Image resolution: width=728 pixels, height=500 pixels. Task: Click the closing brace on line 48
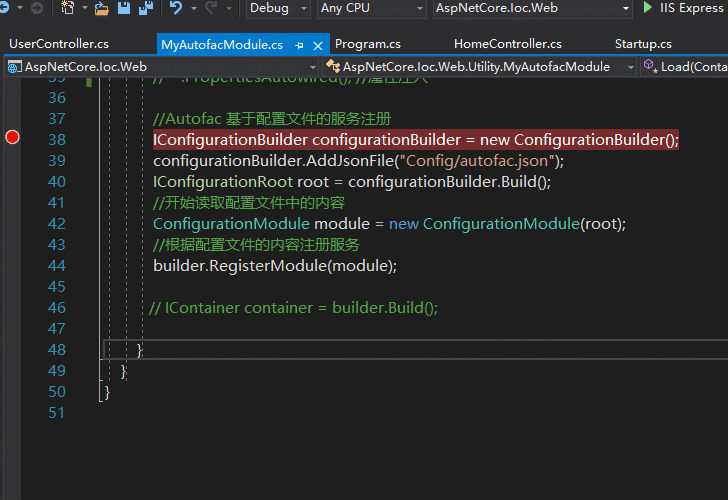[x=139, y=350]
